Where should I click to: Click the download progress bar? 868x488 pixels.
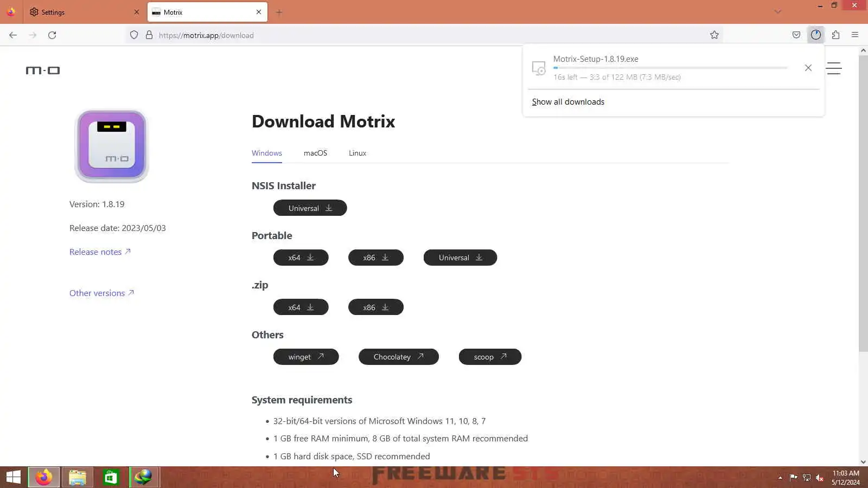pos(671,68)
